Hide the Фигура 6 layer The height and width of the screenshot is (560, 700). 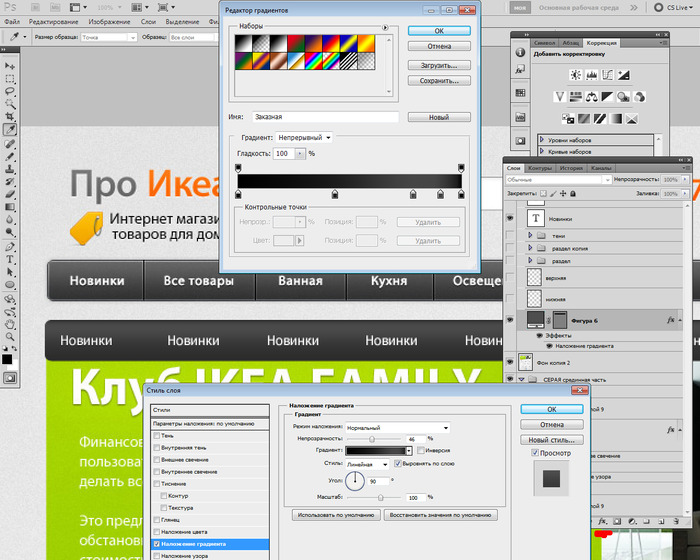pos(510,320)
